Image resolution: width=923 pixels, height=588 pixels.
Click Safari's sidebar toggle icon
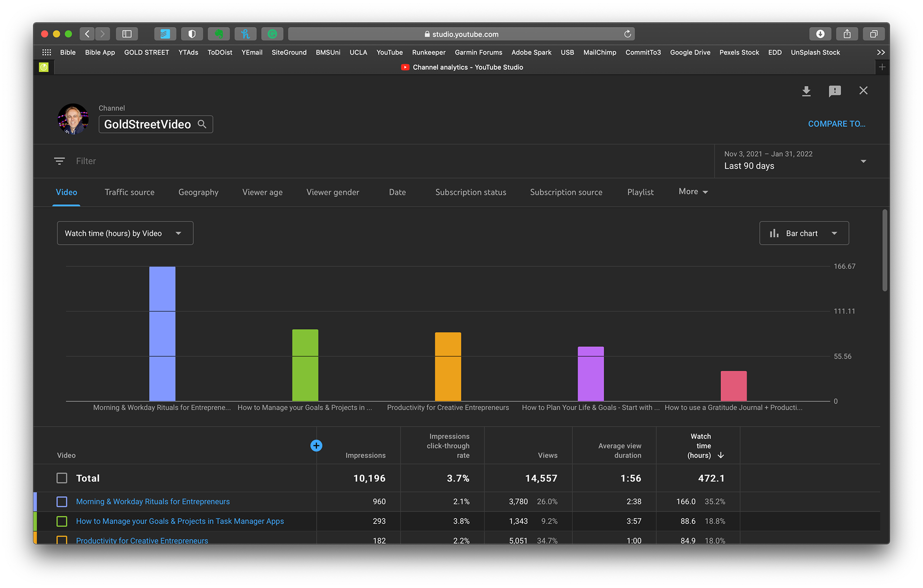point(127,34)
